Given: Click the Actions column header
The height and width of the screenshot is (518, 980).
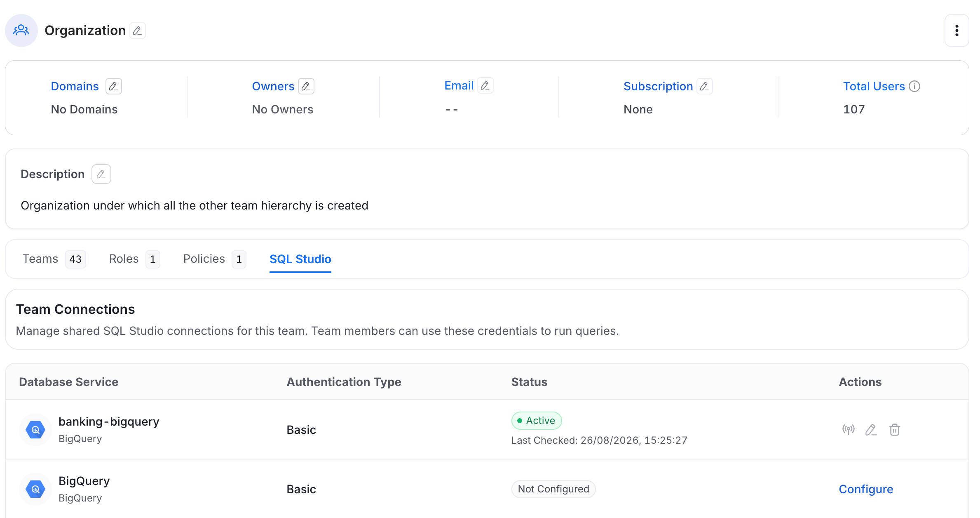Looking at the screenshot, I should pyautogui.click(x=860, y=382).
